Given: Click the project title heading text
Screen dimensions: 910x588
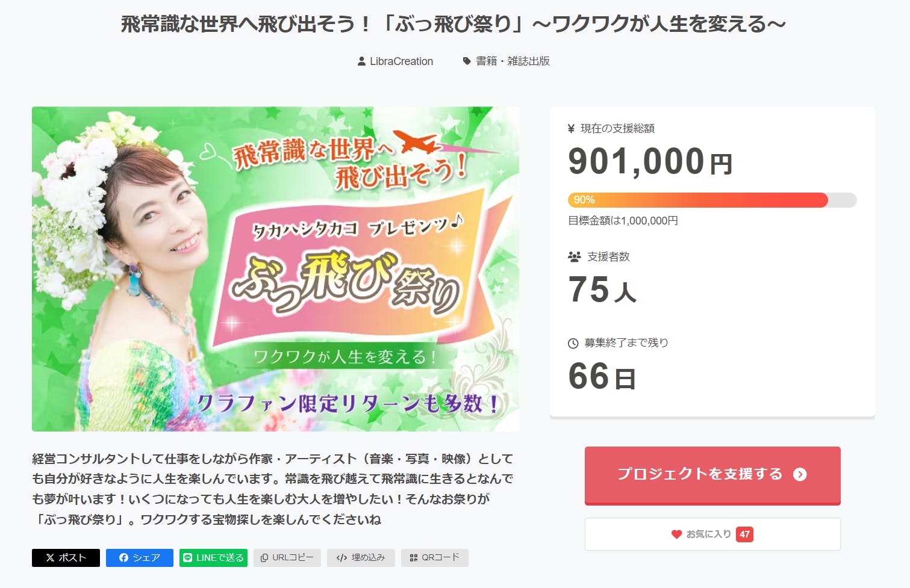Looking at the screenshot, I should pos(453,25).
